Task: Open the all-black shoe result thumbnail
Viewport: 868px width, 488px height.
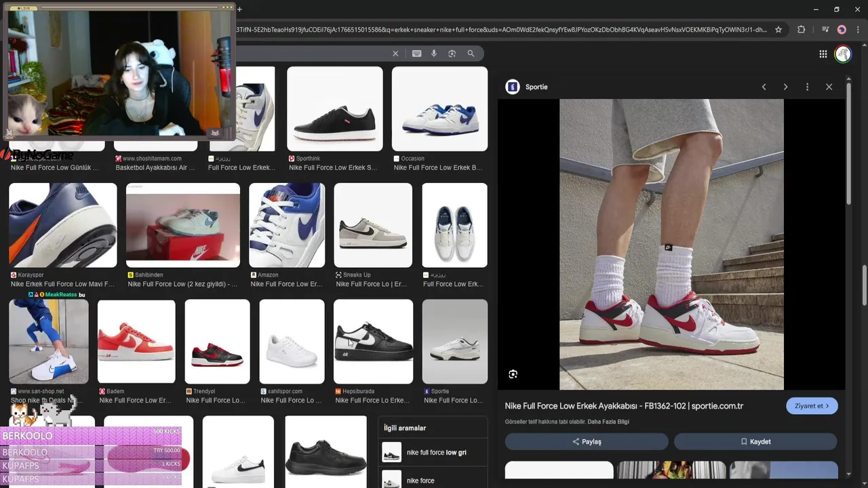Action: [x=326, y=452]
